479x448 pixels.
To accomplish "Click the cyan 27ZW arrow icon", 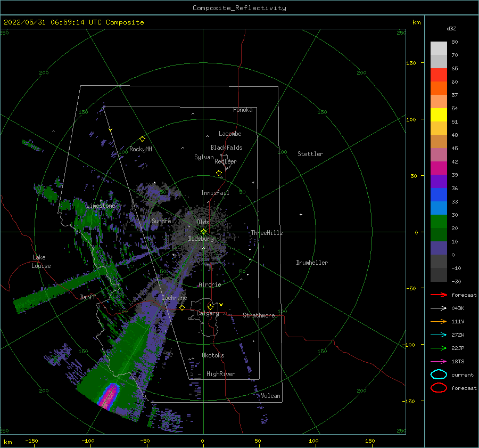I will pyautogui.click(x=439, y=335).
